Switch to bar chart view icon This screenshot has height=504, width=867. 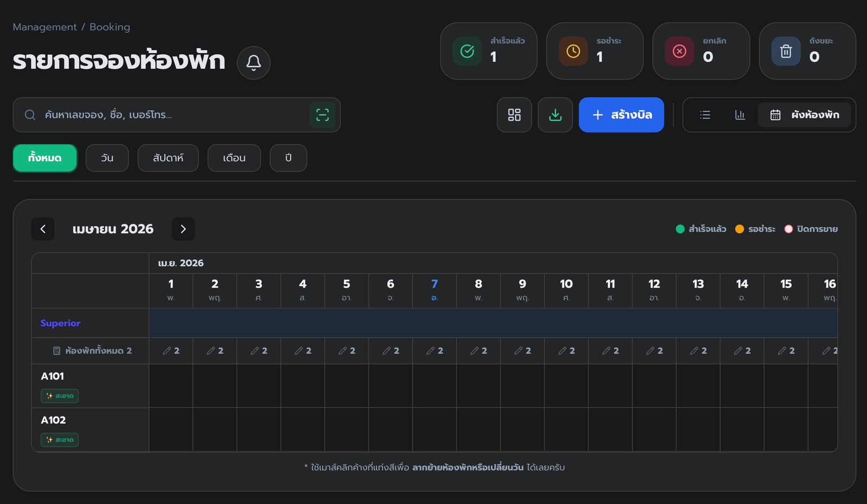tap(740, 115)
